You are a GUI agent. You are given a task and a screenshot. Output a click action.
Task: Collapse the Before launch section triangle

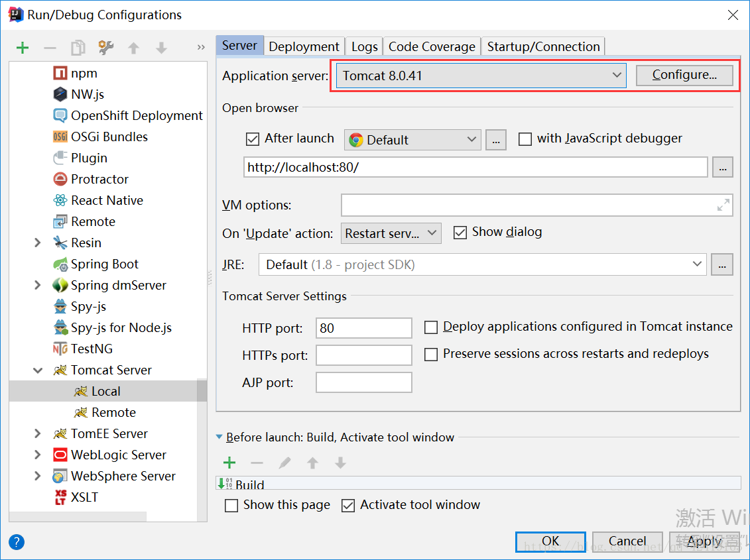click(219, 437)
